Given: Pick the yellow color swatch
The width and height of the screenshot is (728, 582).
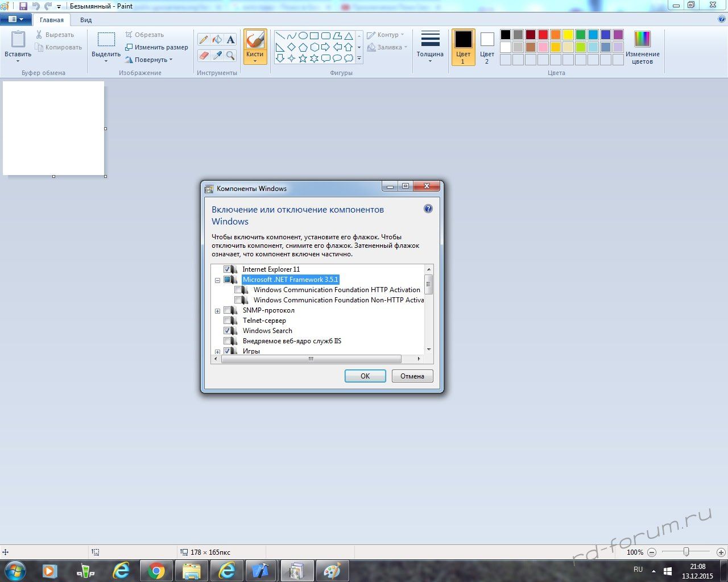Looking at the screenshot, I should pyautogui.click(x=568, y=35).
